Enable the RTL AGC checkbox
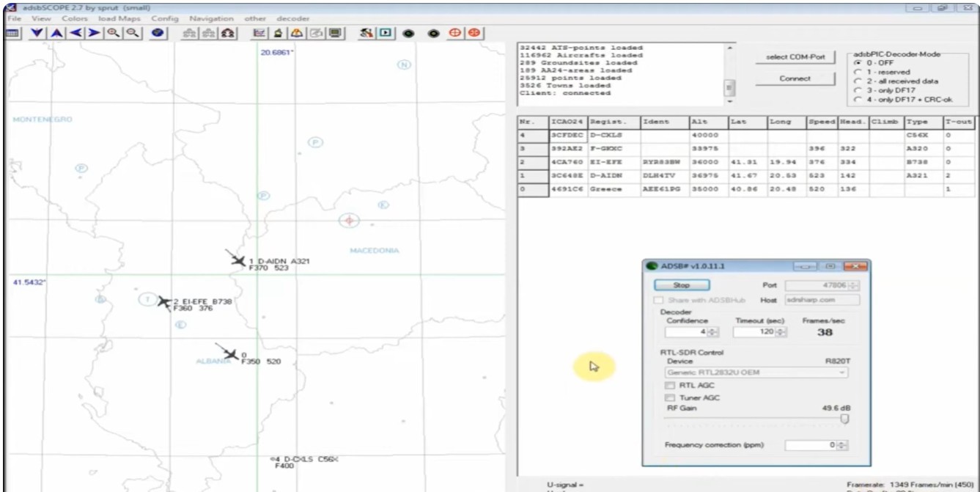 click(669, 385)
